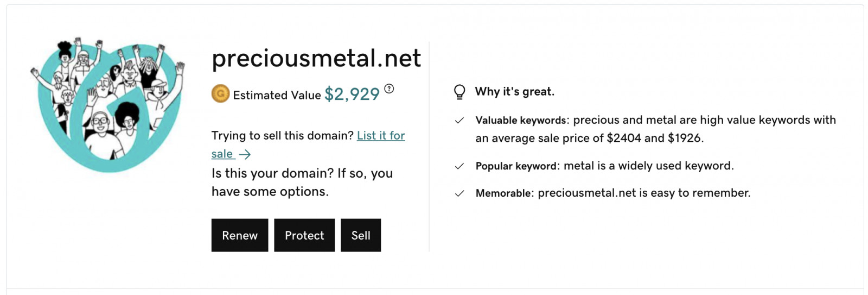Click the checkmark next to Valuable keywords
868x295 pixels.
459,121
